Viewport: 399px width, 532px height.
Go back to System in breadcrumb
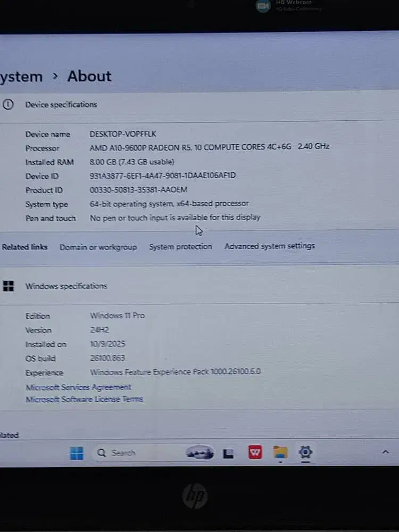(x=21, y=77)
